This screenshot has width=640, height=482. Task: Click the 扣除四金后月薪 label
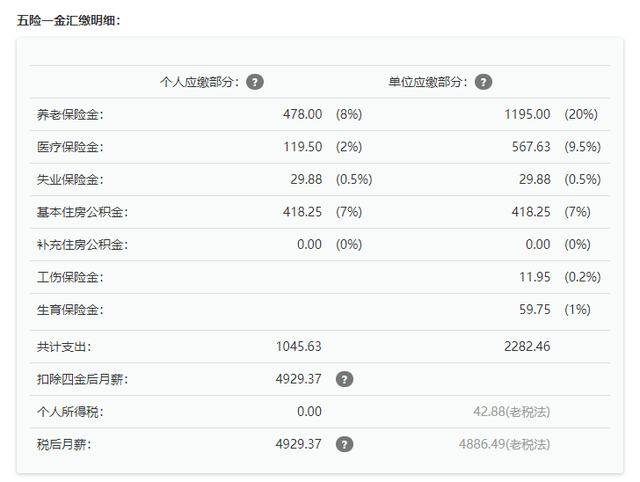pos(82,380)
